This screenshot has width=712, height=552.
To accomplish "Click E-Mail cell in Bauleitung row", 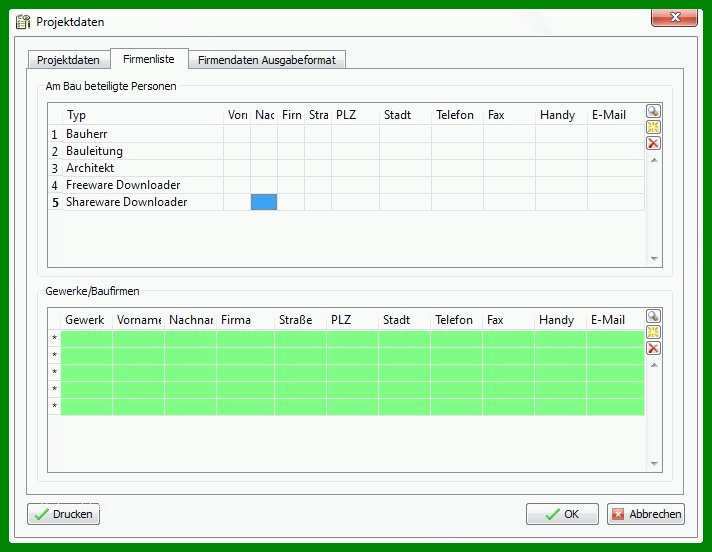I will [x=616, y=151].
